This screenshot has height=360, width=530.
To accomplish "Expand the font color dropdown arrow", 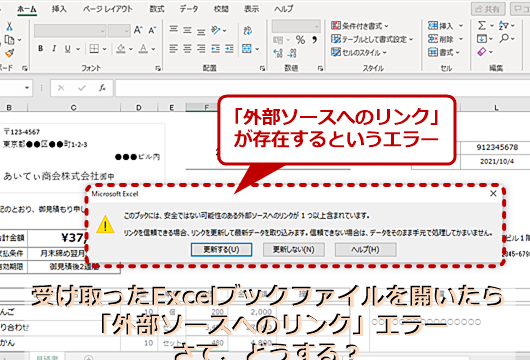I will click(153, 49).
